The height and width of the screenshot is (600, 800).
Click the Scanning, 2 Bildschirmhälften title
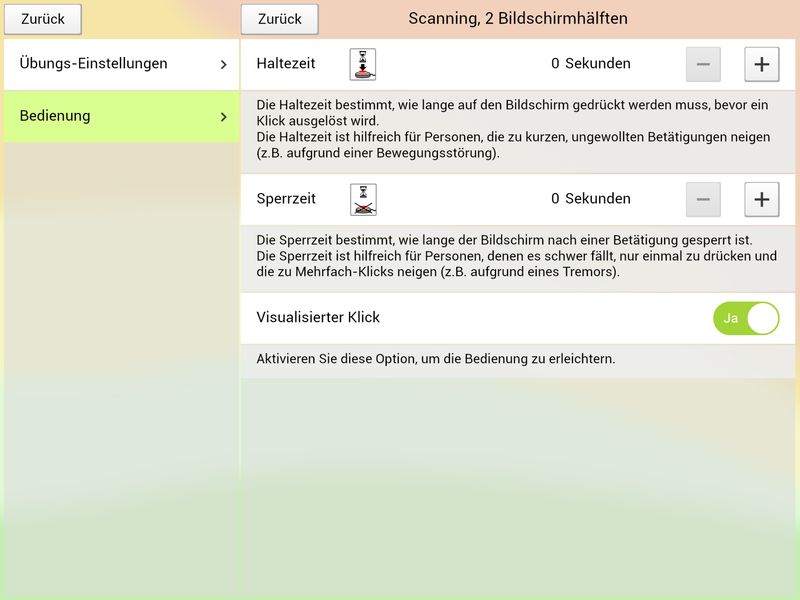coord(518,19)
